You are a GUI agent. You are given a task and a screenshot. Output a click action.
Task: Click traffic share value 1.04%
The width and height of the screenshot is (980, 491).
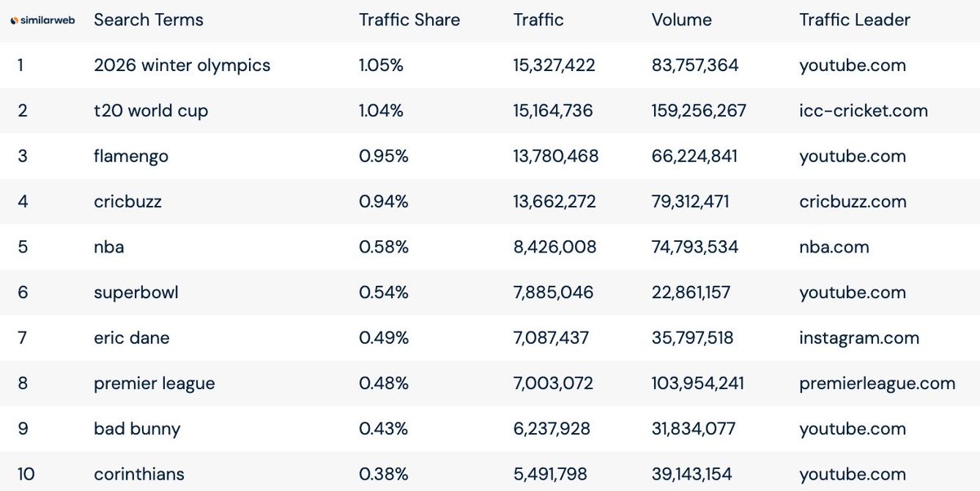381,111
